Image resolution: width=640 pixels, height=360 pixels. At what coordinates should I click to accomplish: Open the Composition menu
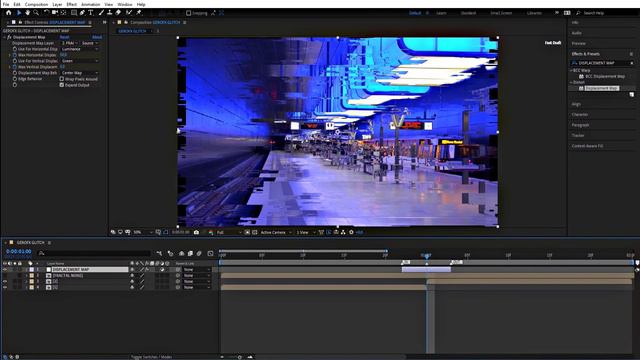(36, 4)
